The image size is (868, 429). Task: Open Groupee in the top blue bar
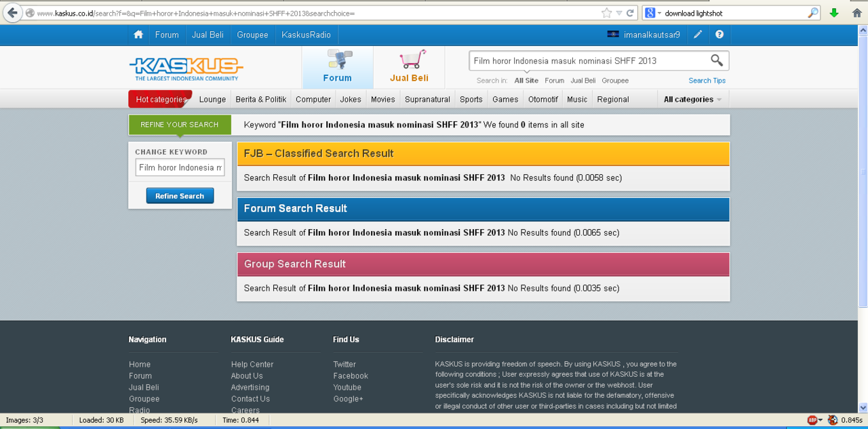pos(253,35)
